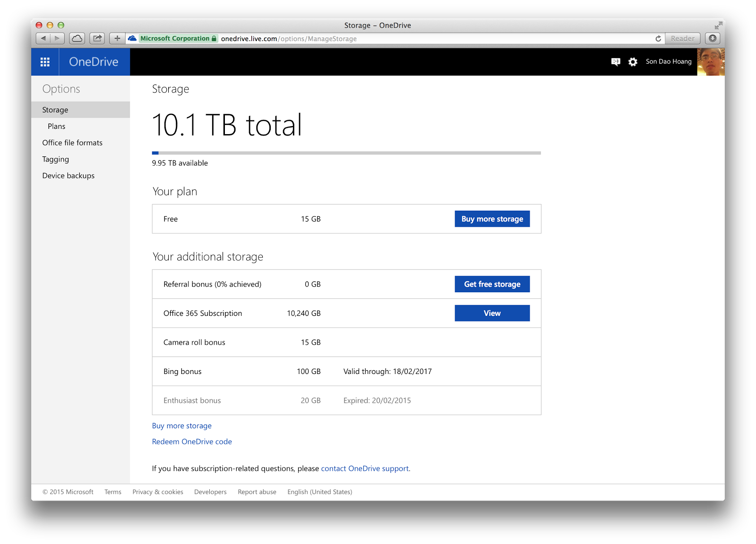Activate the Reader button
This screenshot has height=544, width=756.
[683, 38]
